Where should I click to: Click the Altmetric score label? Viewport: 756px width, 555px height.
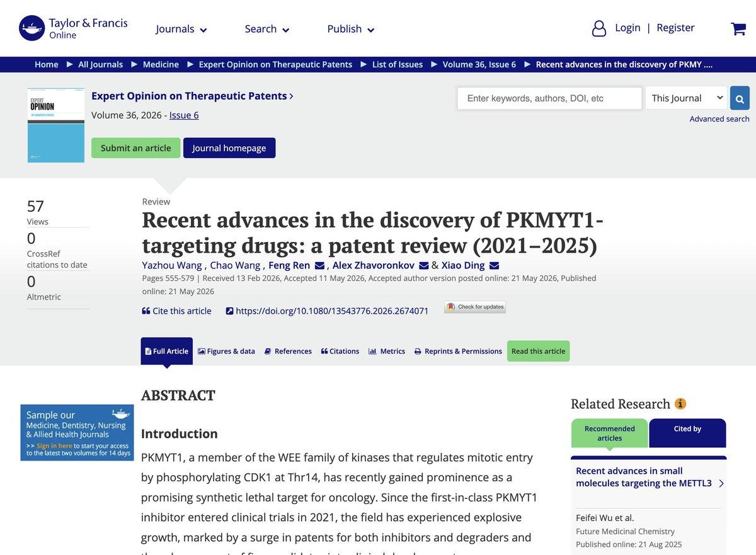click(43, 297)
